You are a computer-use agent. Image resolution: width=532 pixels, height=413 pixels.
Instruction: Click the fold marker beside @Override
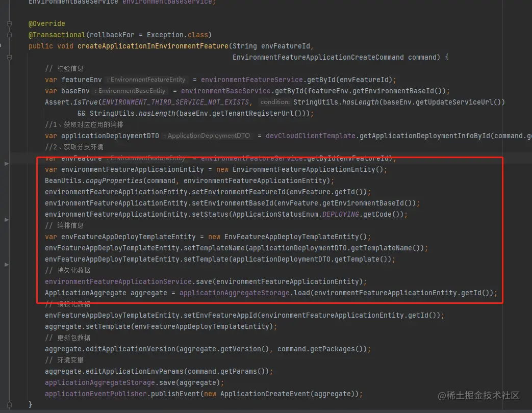click(x=10, y=24)
